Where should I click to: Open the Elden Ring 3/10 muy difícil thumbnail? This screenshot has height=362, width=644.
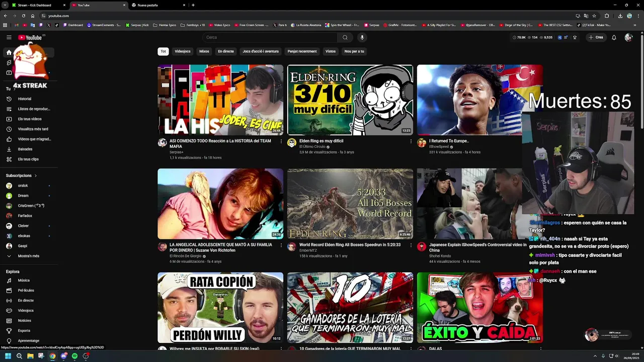coord(350,100)
